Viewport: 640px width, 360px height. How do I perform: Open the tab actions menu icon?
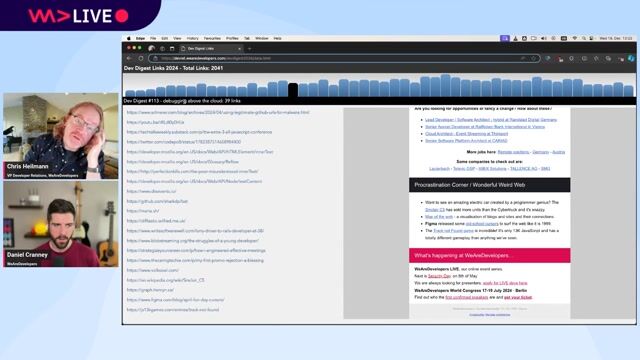(x=172, y=49)
